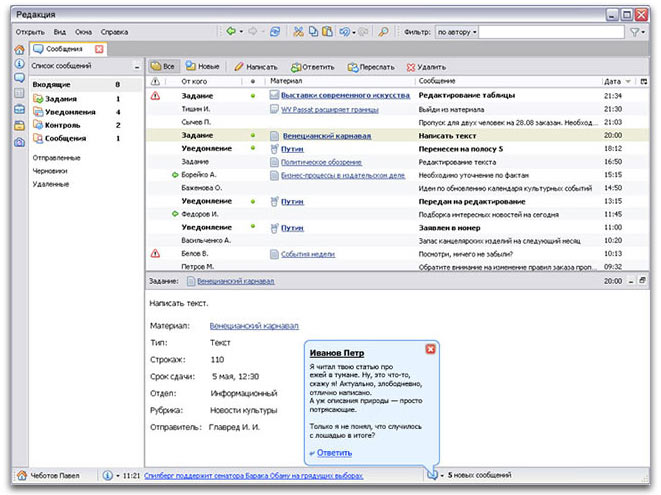Click the info icon in the status bar
Viewport: 661px width, 495px height.
107,475
